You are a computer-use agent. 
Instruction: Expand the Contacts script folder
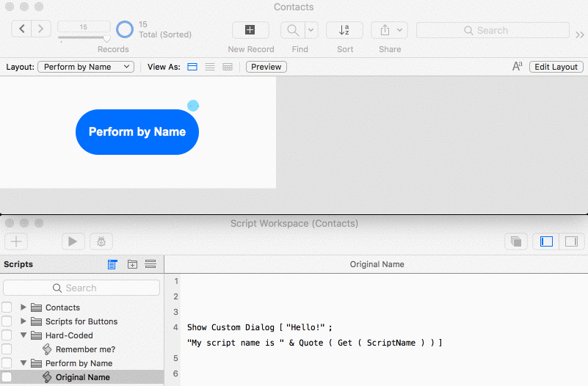tap(23, 307)
